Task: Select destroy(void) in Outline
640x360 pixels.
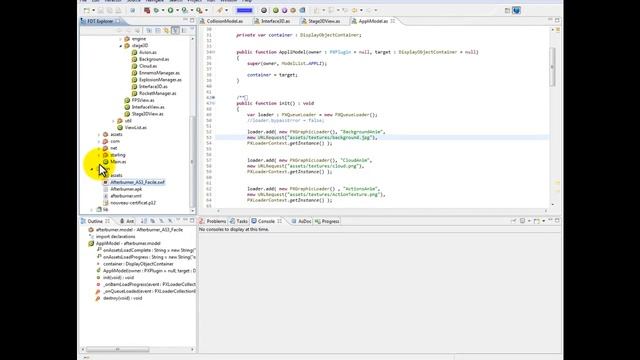Action: point(122,298)
